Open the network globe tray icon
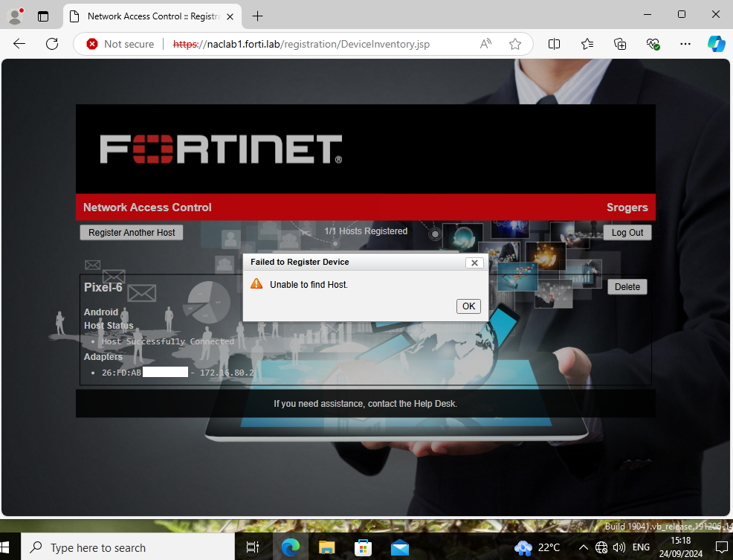This screenshot has width=733, height=560. click(x=601, y=547)
